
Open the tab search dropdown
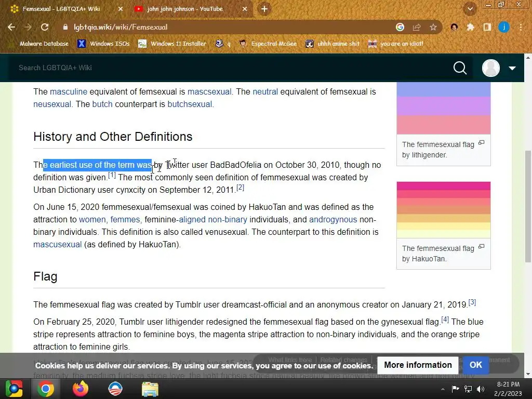tap(470, 9)
